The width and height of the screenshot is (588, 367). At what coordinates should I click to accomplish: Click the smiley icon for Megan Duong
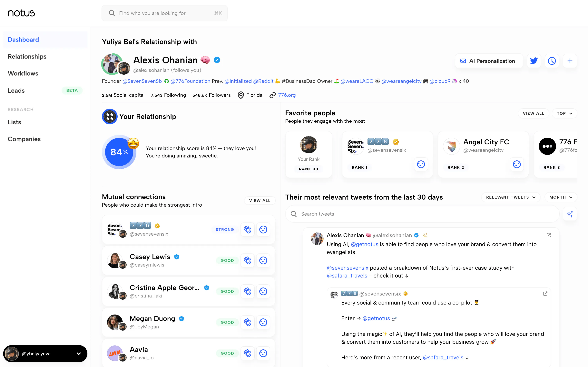tap(263, 322)
